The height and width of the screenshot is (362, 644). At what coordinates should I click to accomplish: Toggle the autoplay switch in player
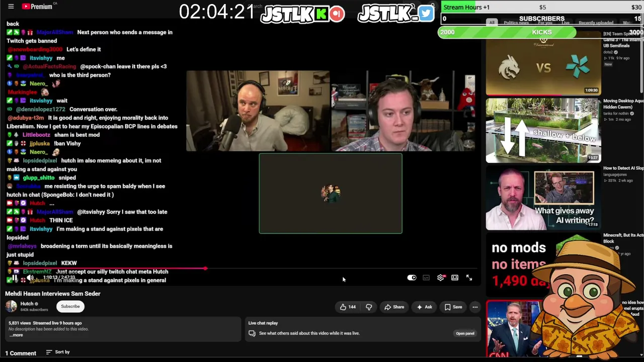click(x=412, y=278)
